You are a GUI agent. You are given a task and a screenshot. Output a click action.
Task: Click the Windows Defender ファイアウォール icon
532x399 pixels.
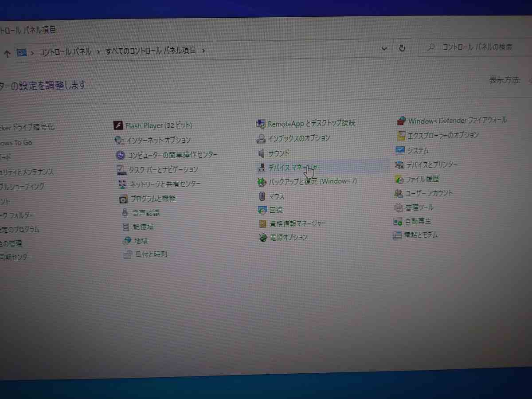pos(401,121)
